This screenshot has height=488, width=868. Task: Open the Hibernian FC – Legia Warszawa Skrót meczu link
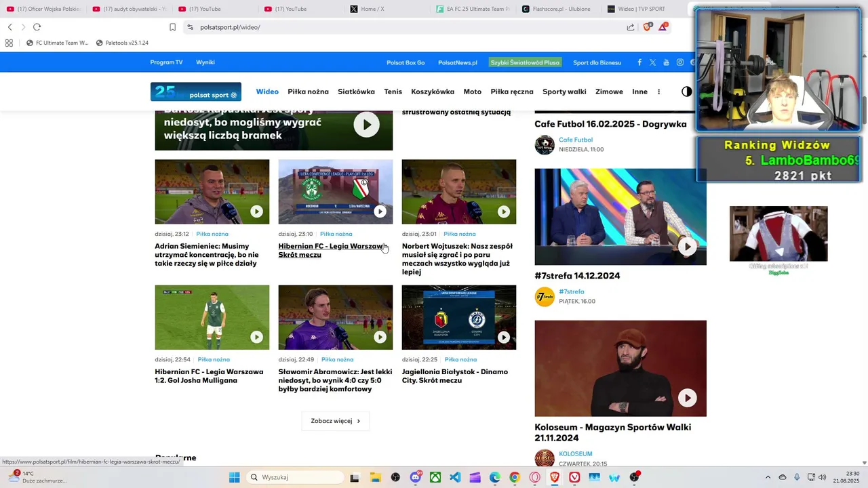332,250
